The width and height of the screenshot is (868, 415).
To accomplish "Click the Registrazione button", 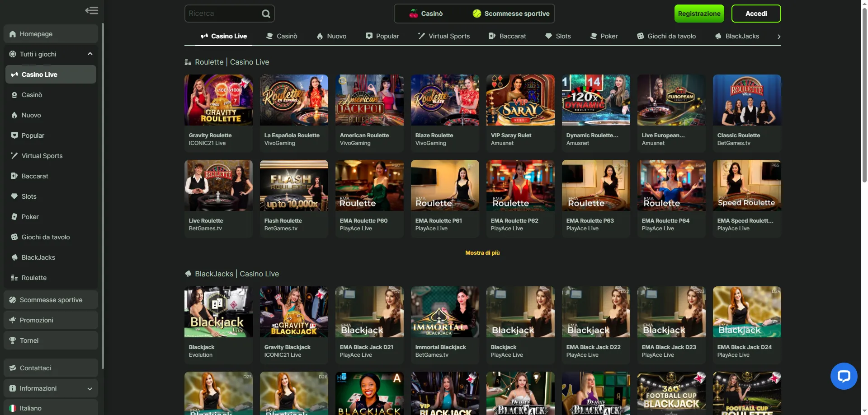I will point(699,14).
